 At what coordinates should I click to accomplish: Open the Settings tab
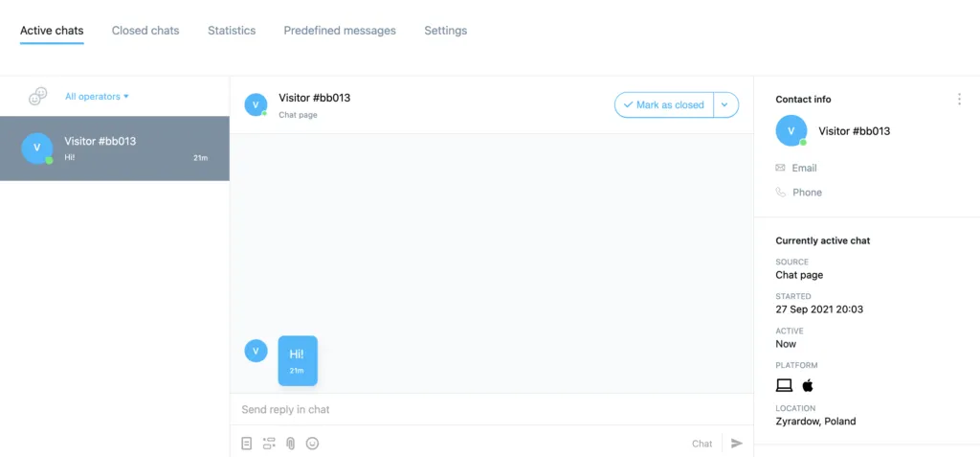click(x=446, y=31)
